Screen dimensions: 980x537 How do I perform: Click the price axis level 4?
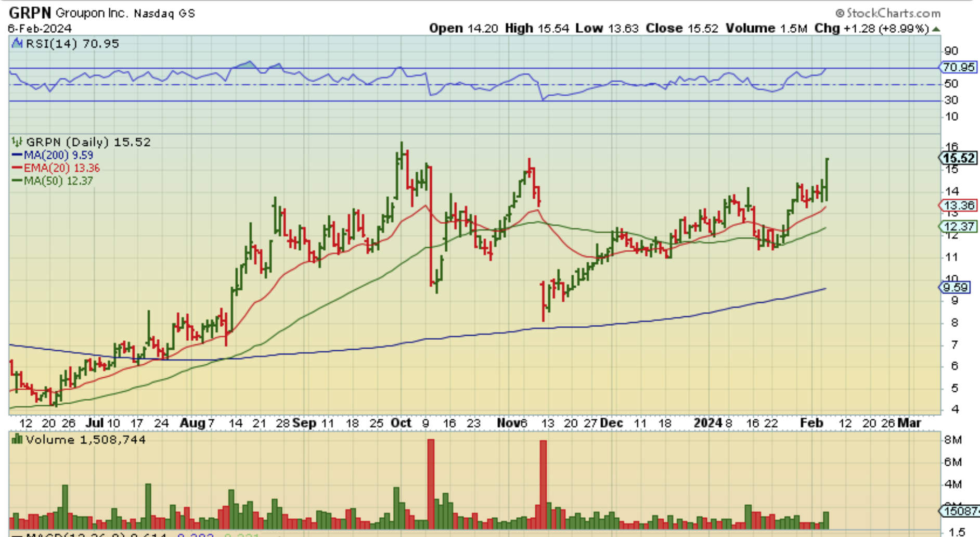(x=955, y=410)
